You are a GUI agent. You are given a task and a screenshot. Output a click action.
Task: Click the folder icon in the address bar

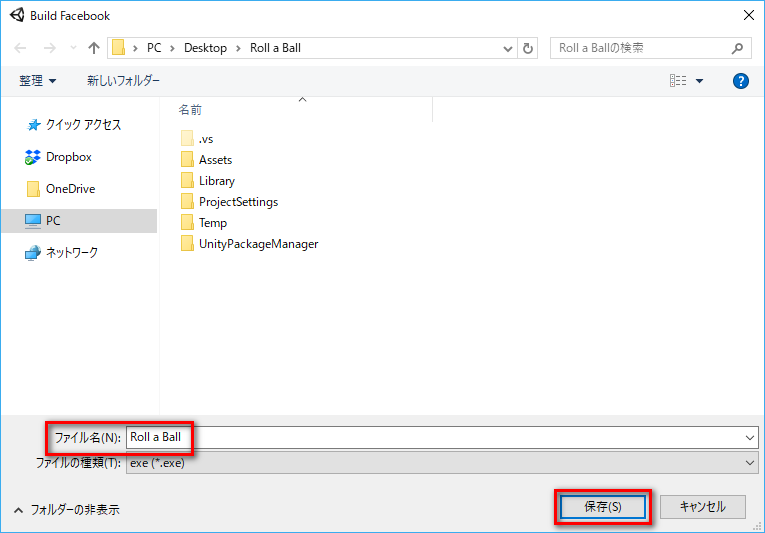(x=119, y=48)
